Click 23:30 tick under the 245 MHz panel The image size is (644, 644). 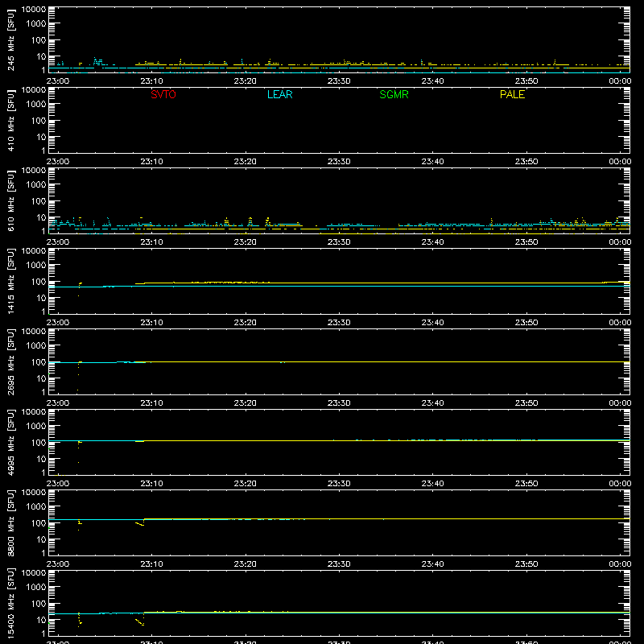(x=339, y=81)
